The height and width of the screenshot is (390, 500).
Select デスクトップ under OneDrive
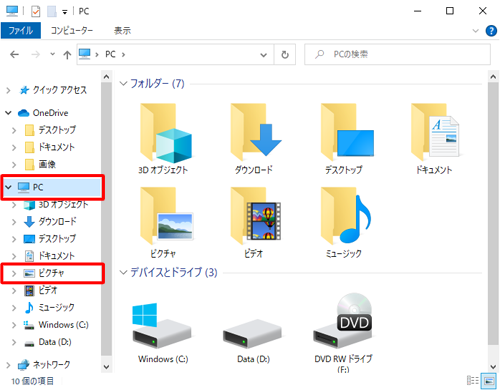57,130
